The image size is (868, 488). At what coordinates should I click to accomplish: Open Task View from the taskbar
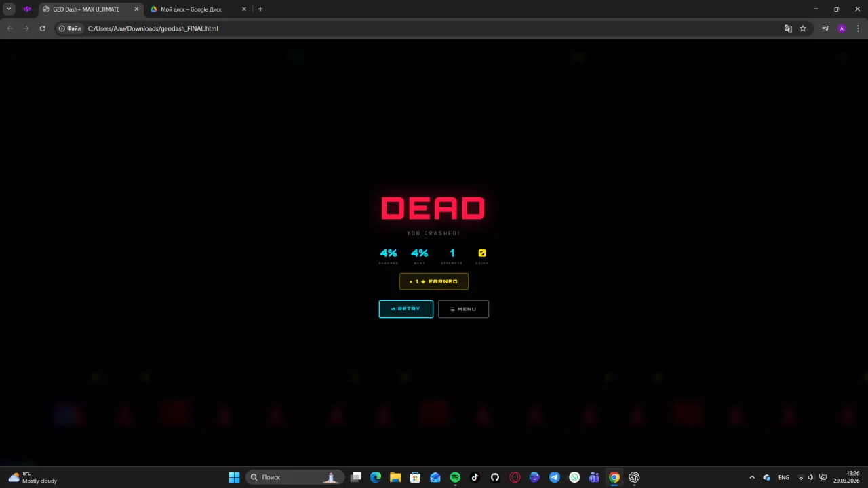pos(356,477)
